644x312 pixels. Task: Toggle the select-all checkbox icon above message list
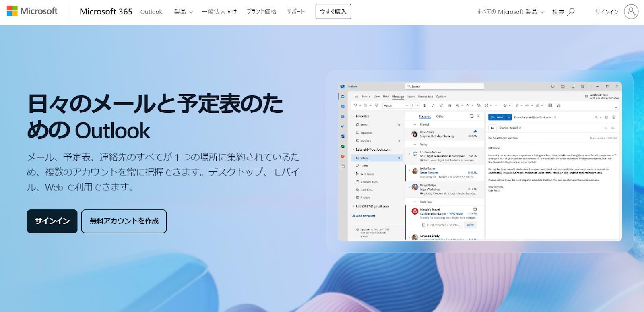point(471,116)
